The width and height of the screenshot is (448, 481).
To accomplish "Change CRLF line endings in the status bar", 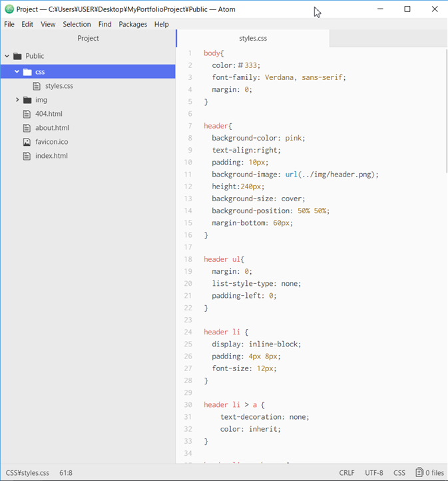I will 347,473.
